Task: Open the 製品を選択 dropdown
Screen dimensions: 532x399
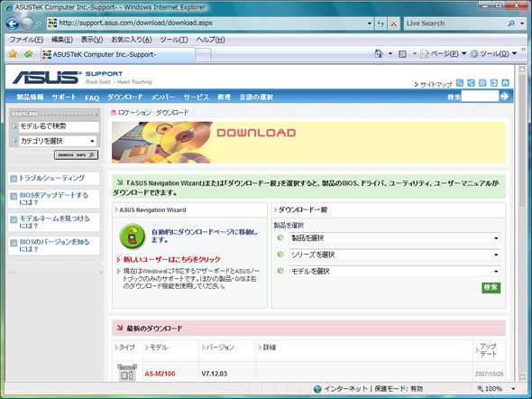Action: tap(394, 238)
